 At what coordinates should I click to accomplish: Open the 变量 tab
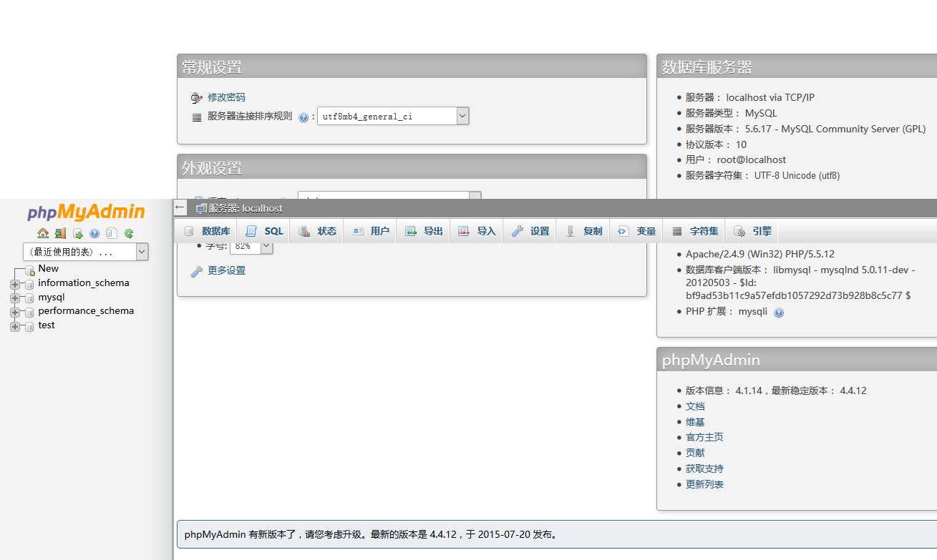coord(637,231)
